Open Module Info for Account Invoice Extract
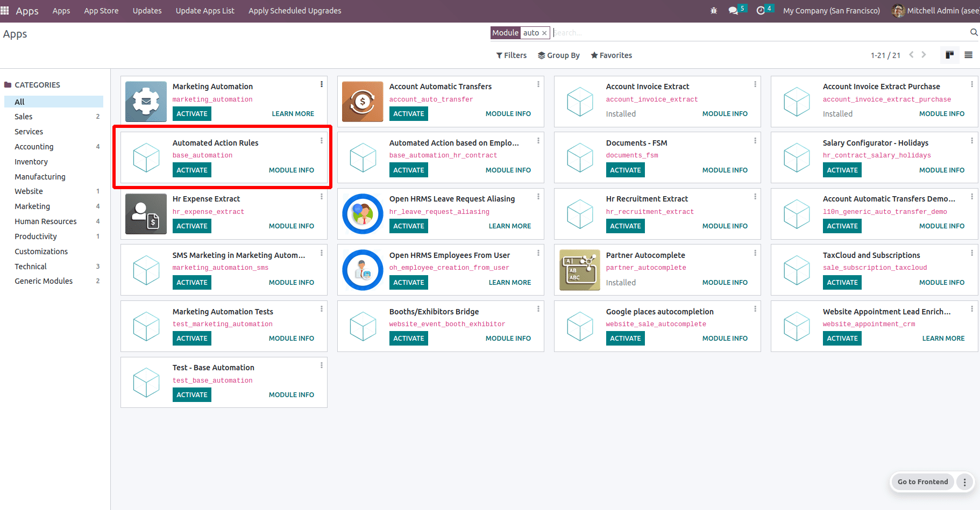The image size is (980, 510). (725, 114)
